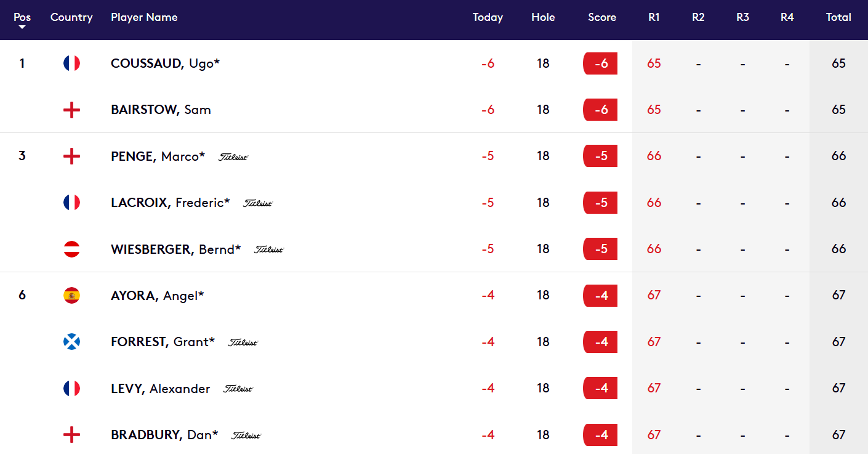The image size is (868, 454).
Task: Click the sort arrow under Pos header
Action: point(22,27)
